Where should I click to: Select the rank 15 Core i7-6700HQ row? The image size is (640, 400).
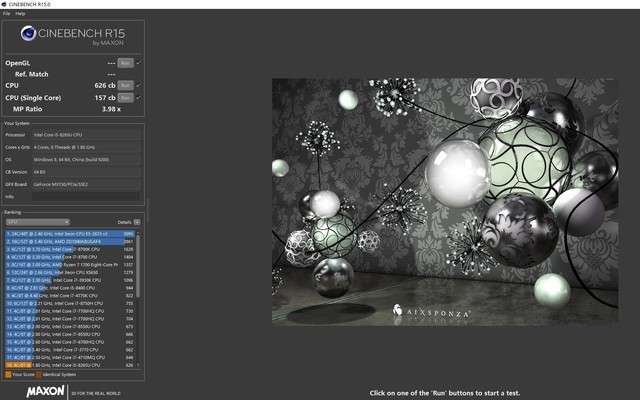[x=70, y=342]
